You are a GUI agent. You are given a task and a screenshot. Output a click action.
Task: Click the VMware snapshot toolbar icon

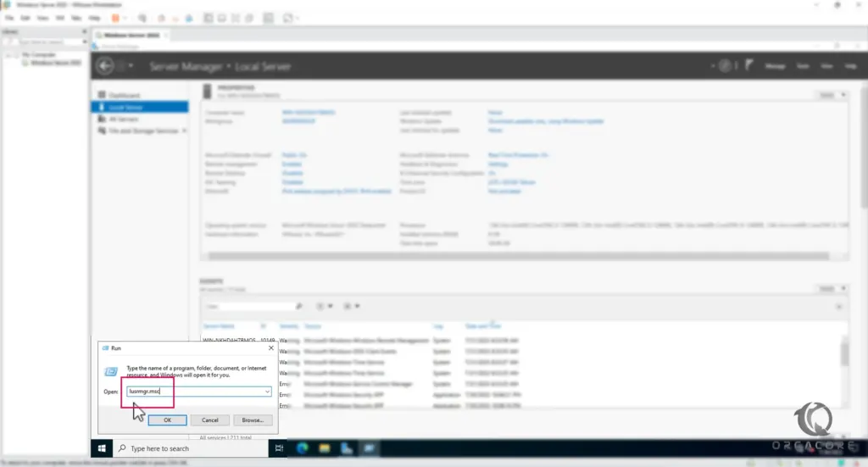[162, 19]
